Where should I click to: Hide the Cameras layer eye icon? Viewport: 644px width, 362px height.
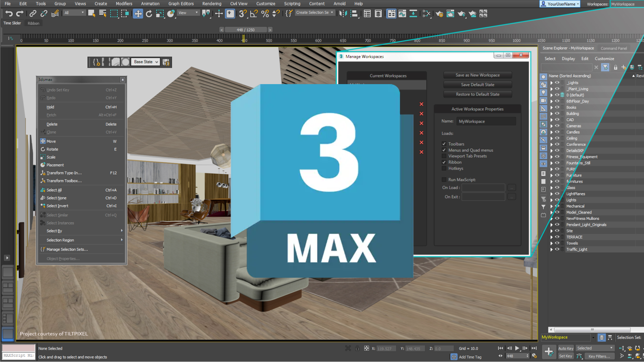tap(557, 126)
